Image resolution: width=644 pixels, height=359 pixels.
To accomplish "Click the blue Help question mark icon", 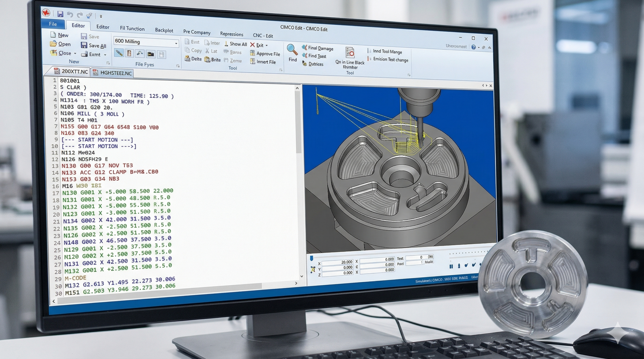I will click(473, 47).
